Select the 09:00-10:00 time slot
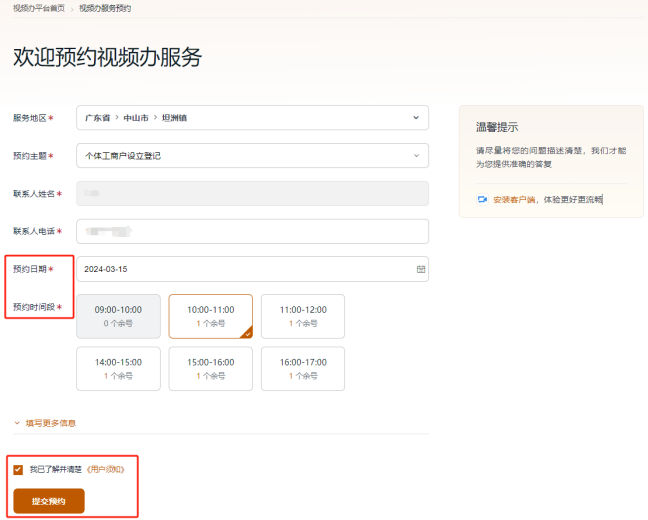The width and height of the screenshot is (648, 520). point(119,316)
